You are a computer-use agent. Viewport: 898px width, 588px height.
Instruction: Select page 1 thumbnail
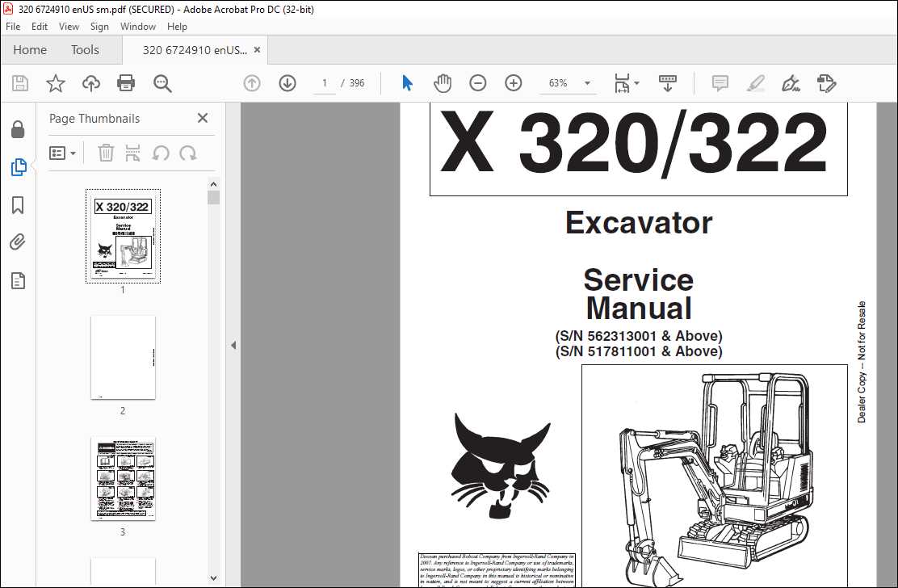click(123, 236)
